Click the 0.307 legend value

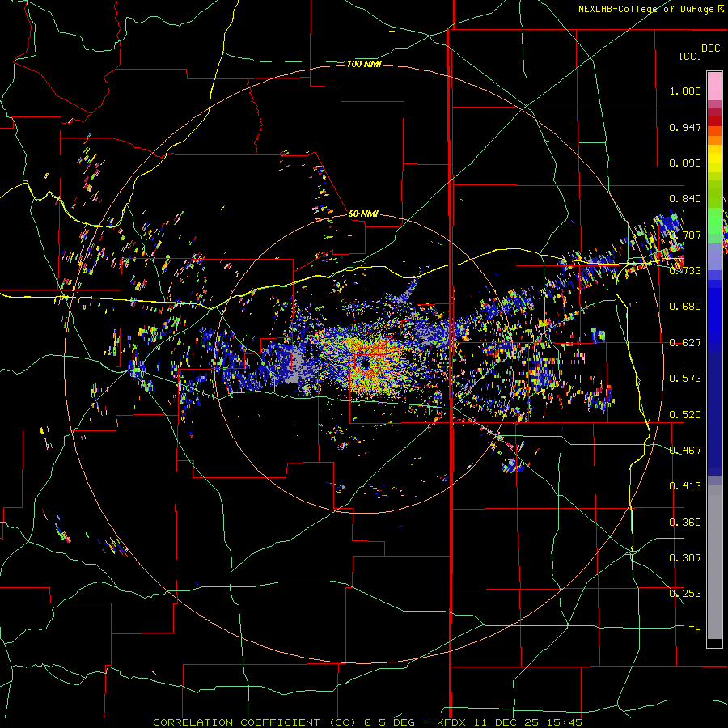click(x=685, y=558)
